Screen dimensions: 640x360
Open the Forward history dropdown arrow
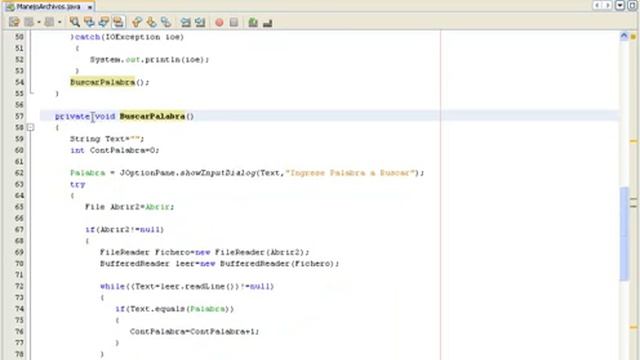(x=60, y=22)
